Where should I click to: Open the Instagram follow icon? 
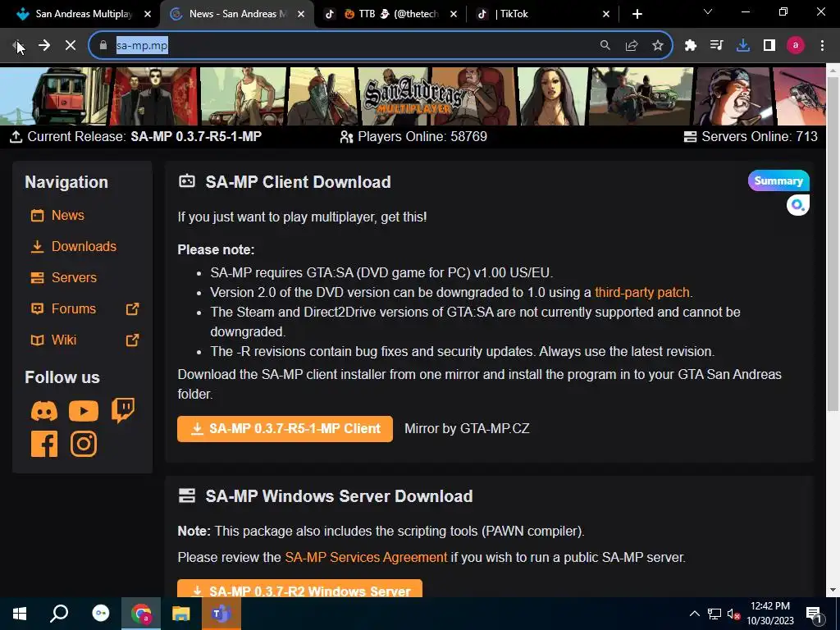pyautogui.click(x=84, y=444)
